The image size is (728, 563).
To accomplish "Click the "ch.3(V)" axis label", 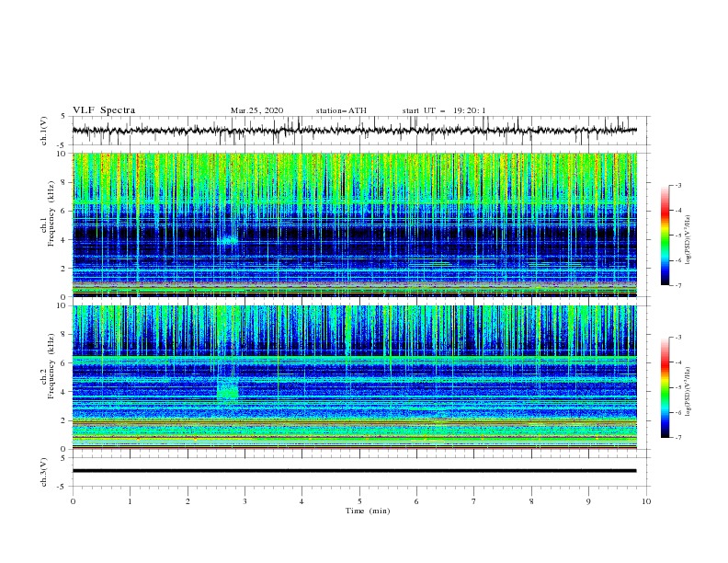I will coord(44,472).
